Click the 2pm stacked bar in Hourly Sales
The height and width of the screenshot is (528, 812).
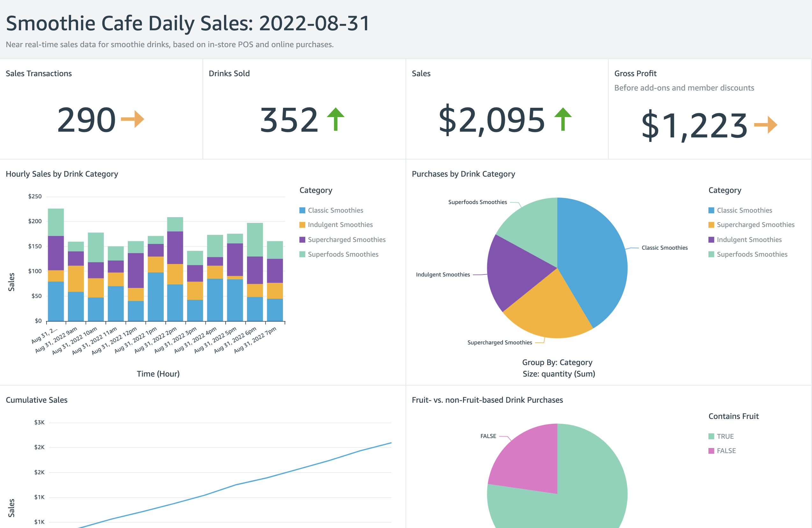pyautogui.click(x=175, y=269)
